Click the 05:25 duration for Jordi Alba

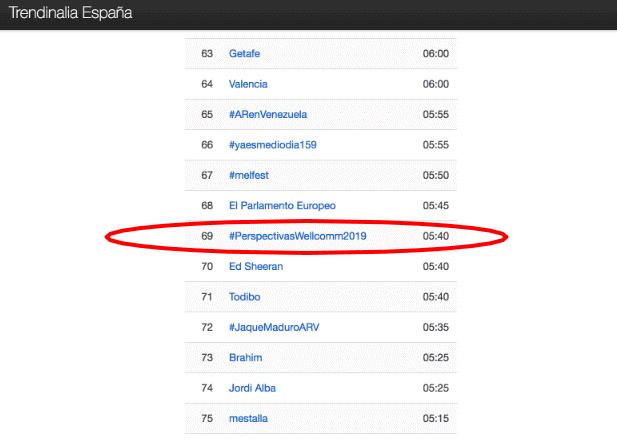(436, 388)
